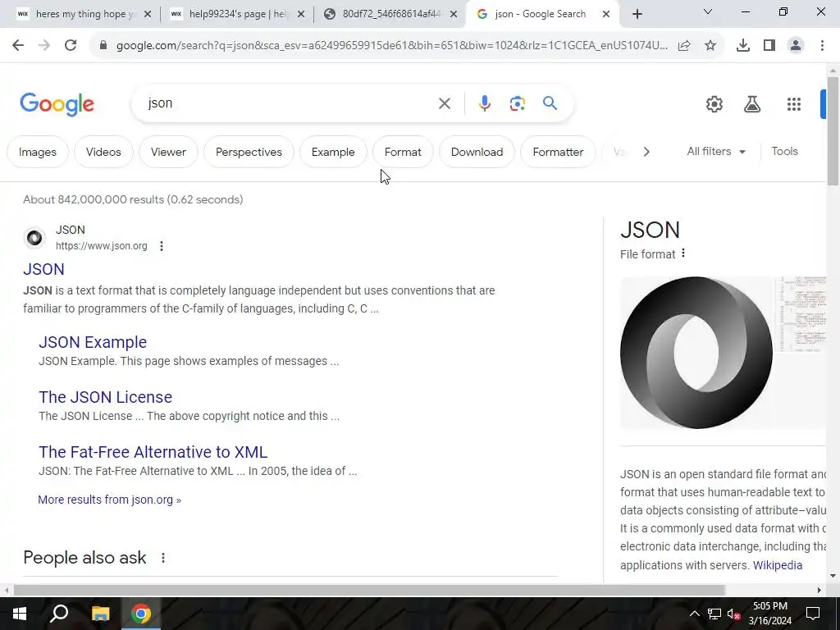This screenshot has width=840, height=630.
Task: Click inside the json search input
Action: click(x=290, y=103)
